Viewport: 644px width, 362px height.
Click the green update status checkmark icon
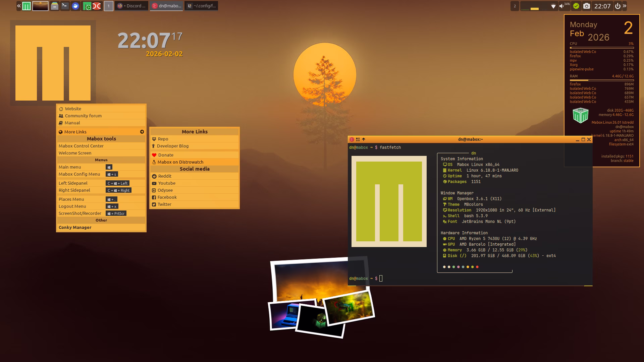click(x=576, y=6)
